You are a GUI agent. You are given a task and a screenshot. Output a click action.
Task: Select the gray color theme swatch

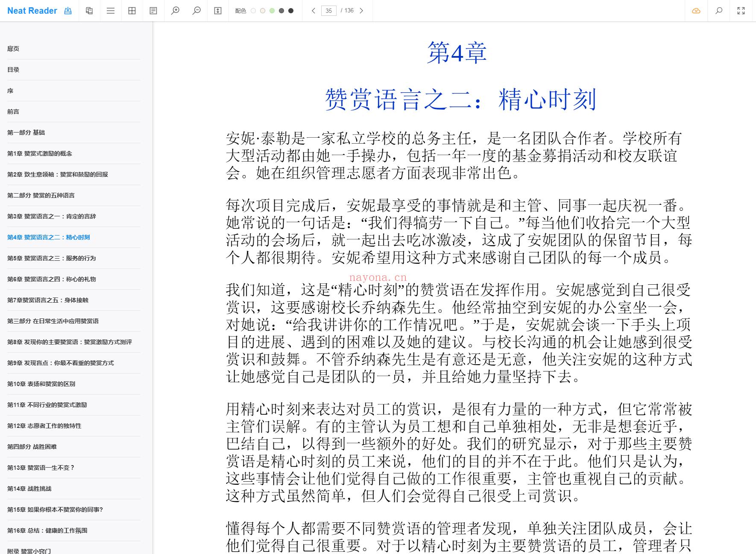pos(281,11)
